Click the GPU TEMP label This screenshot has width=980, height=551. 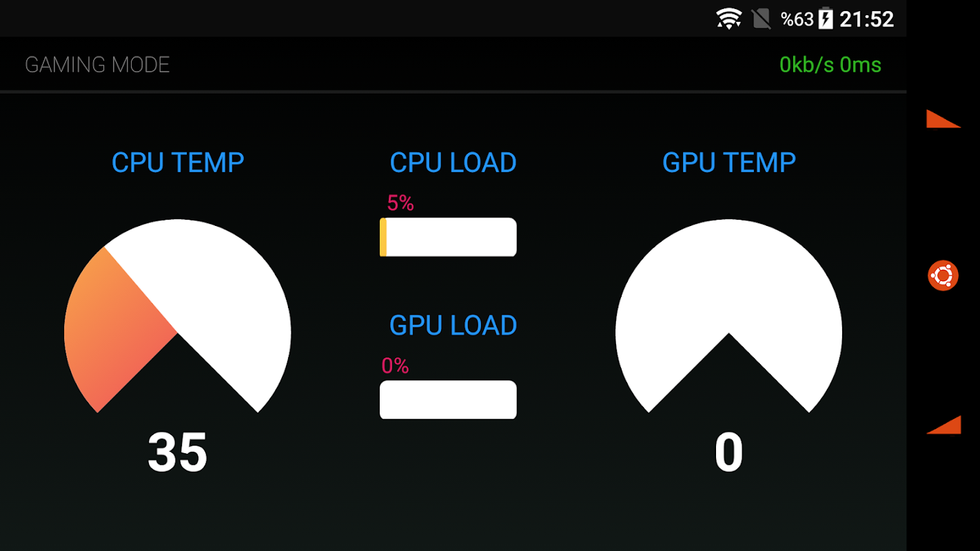729,163
